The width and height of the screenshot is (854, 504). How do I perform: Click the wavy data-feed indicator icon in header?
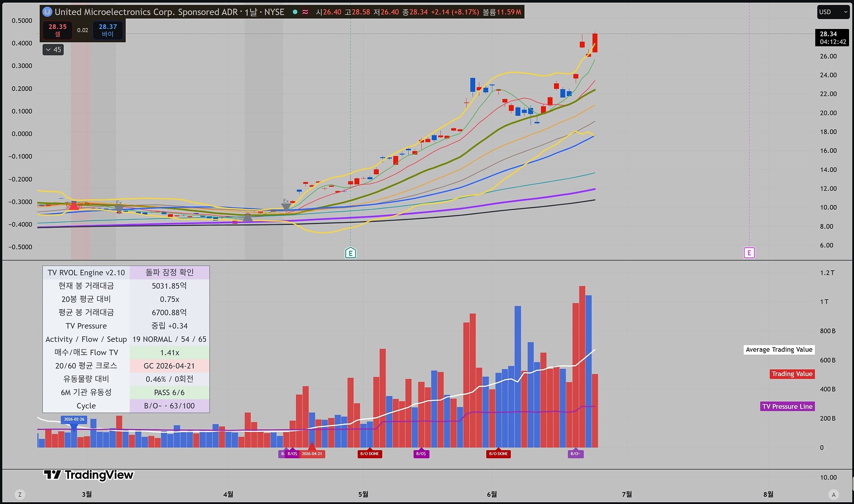[305, 12]
